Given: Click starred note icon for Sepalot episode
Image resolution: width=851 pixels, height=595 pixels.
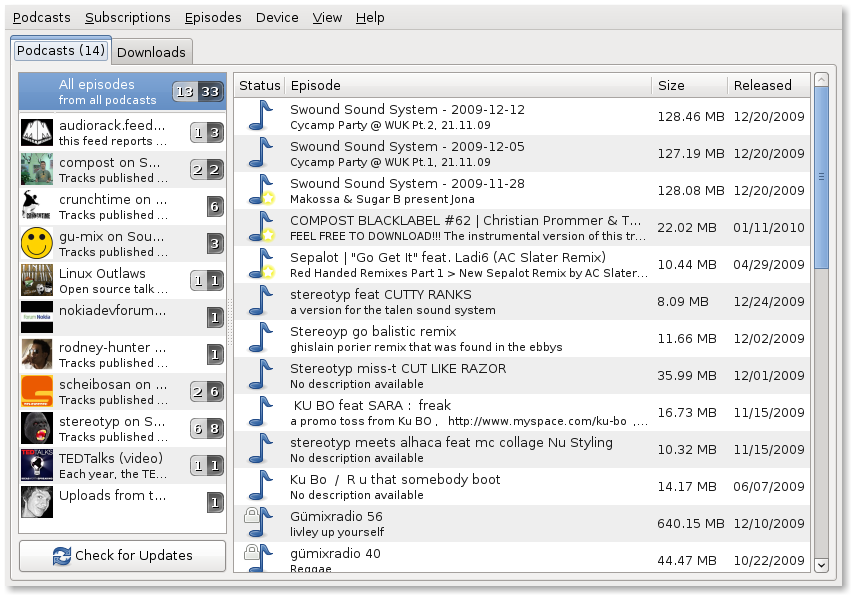Looking at the screenshot, I should click(261, 264).
